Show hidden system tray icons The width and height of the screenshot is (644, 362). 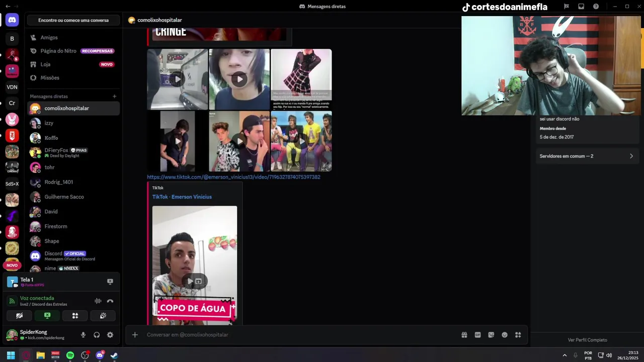[565, 355]
